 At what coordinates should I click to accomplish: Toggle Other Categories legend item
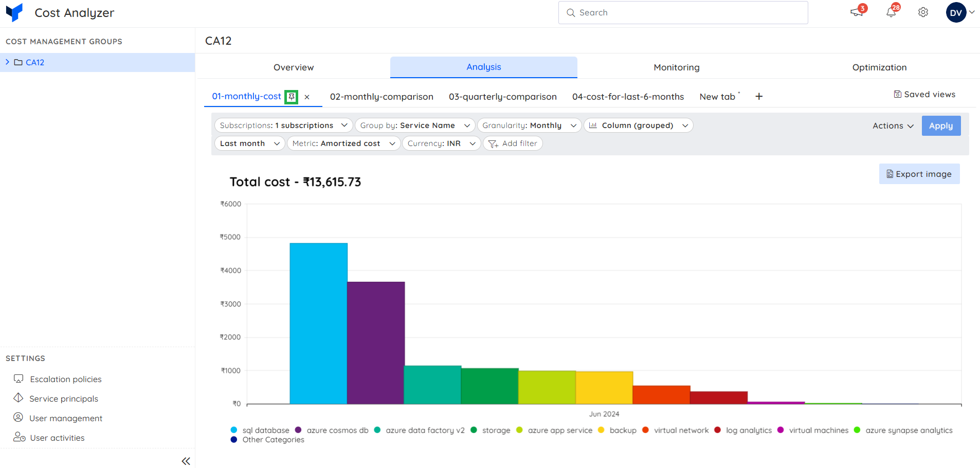(x=267, y=440)
